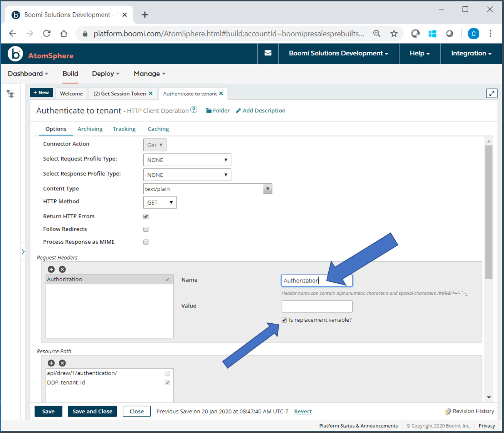Screen dimensions: 504x433
Task: Enable Follow Redirects
Action: coord(146,229)
